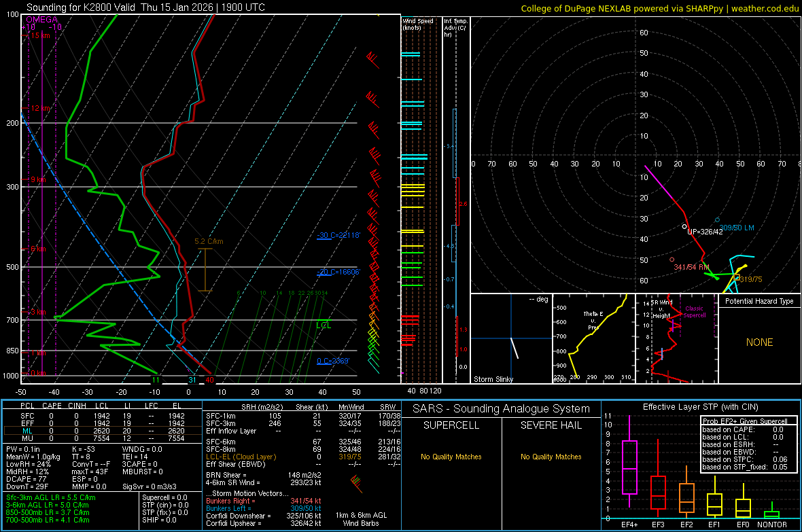This screenshot has width=802, height=532.
Task: Click the -20 C=16606' level label
Action: pos(338,272)
